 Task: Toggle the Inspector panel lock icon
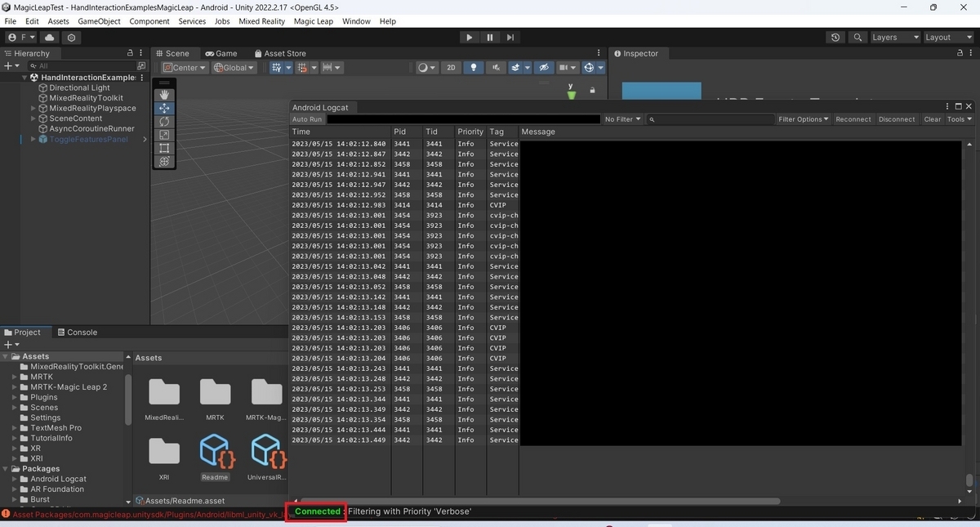pos(960,53)
